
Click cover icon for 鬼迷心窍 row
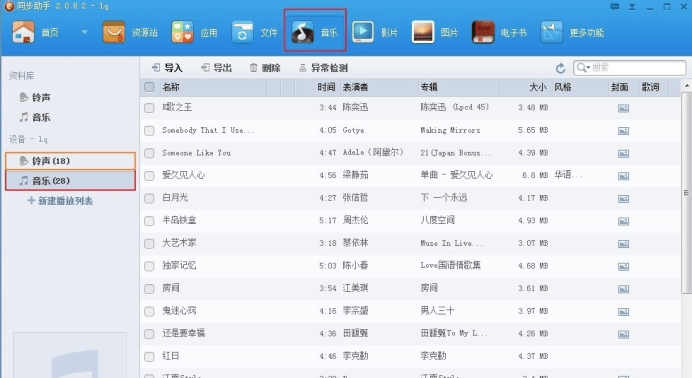click(x=623, y=312)
